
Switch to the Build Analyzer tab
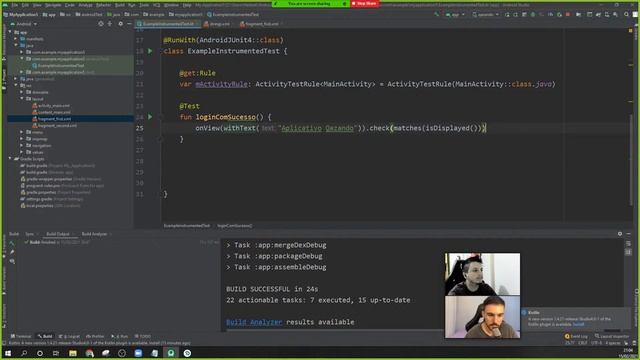pos(94,234)
